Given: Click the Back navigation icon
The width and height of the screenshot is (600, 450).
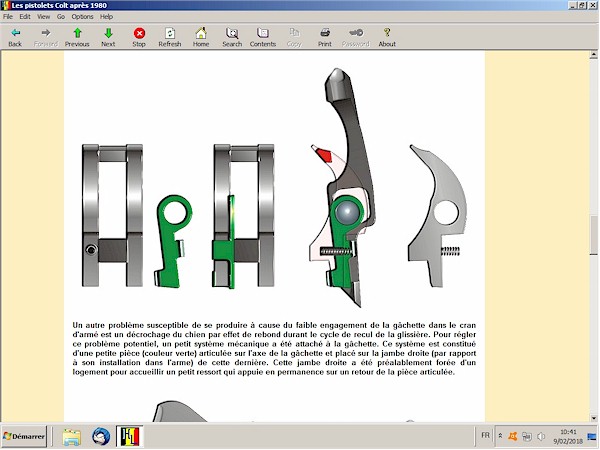Looking at the screenshot, I should click(15, 37).
